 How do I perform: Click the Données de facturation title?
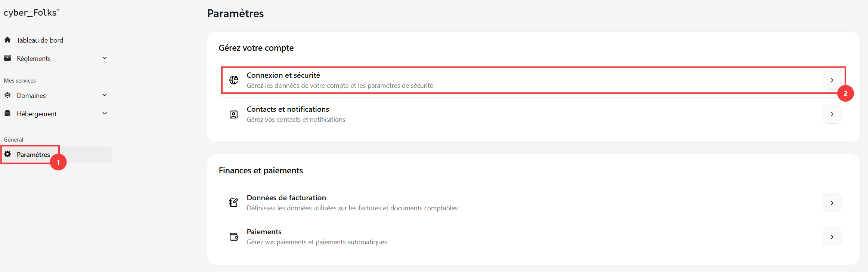(x=286, y=198)
